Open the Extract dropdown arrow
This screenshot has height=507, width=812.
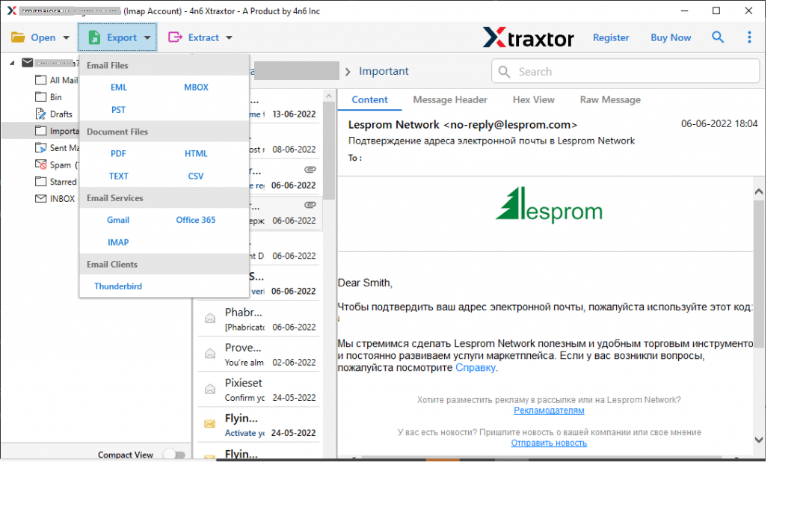229,37
